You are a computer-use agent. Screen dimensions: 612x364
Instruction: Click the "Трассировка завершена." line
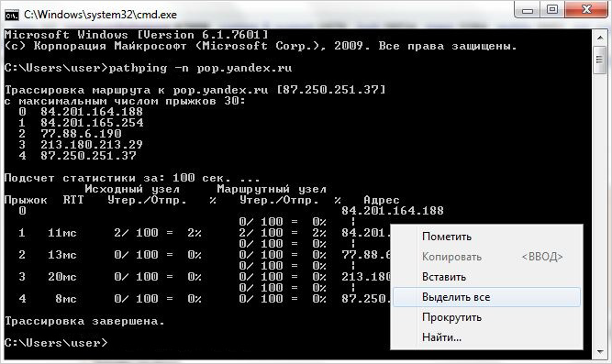coord(84,321)
